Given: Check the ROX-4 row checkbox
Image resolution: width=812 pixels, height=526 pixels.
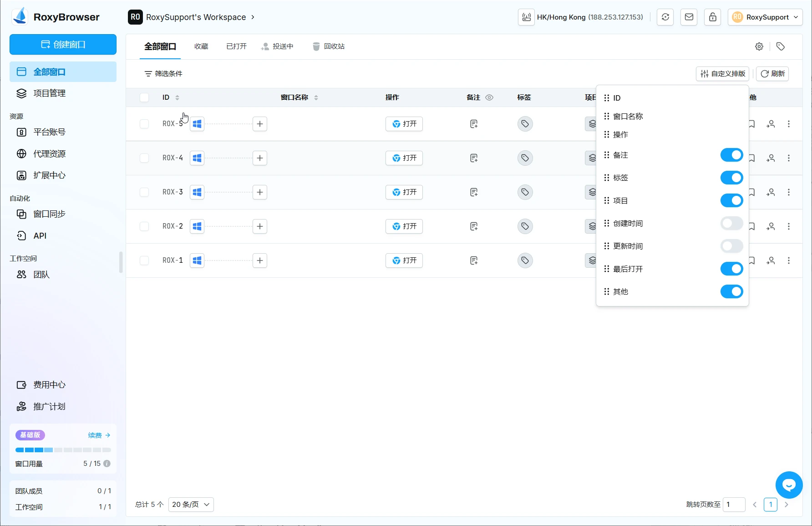Looking at the screenshot, I should [144, 158].
